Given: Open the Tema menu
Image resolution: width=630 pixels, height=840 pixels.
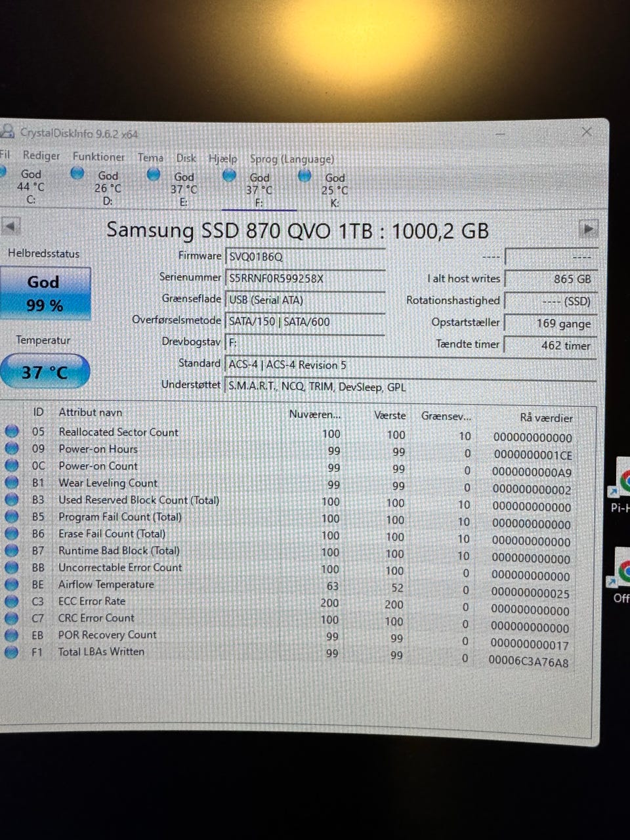Looking at the screenshot, I should pos(150,157).
